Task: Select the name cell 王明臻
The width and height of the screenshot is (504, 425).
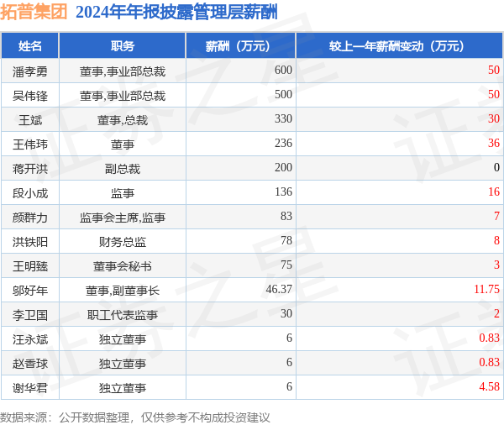Action: click(x=30, y=266)
